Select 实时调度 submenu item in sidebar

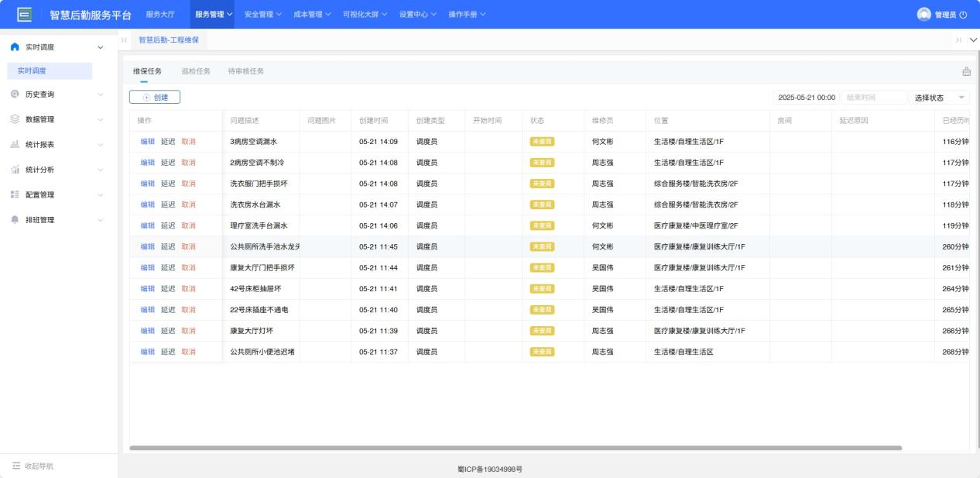tap(50, 71)
